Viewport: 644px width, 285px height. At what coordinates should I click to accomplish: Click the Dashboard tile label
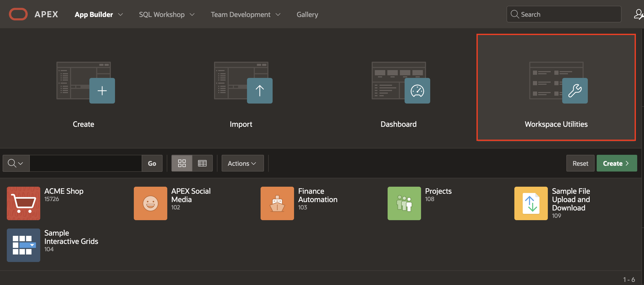(x=399, y=124)
